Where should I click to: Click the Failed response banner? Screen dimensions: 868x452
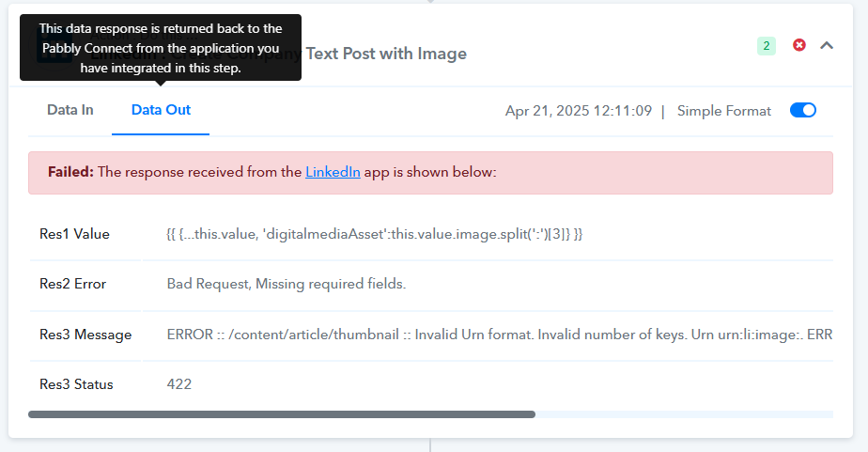[x=430, y=173]
